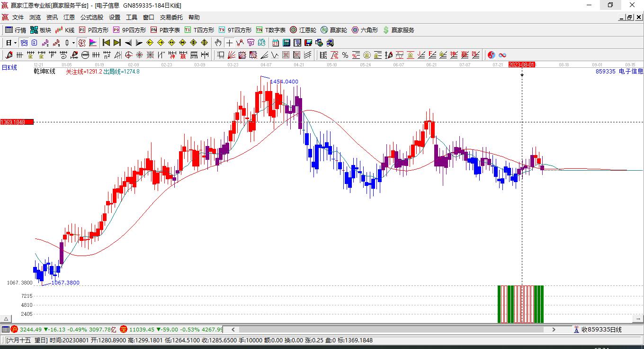
Task: Jump to first bar icon
Action: click(106, 43)
